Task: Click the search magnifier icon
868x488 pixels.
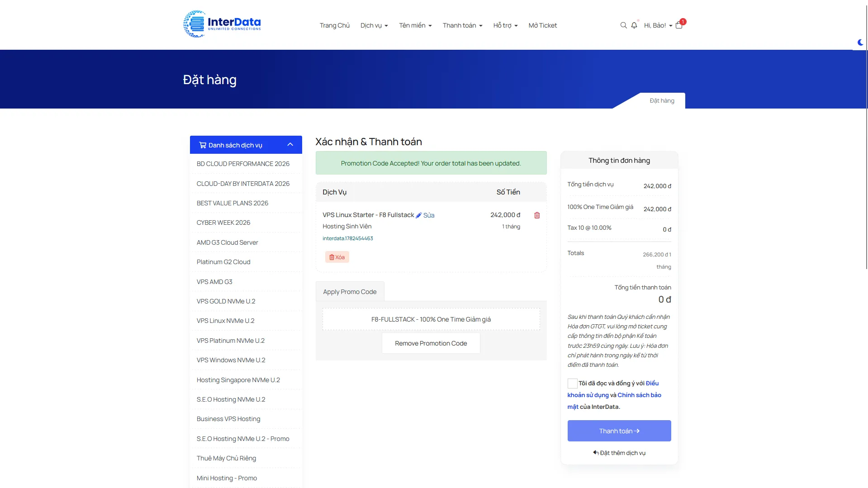Action: click(x=623, y=25)
